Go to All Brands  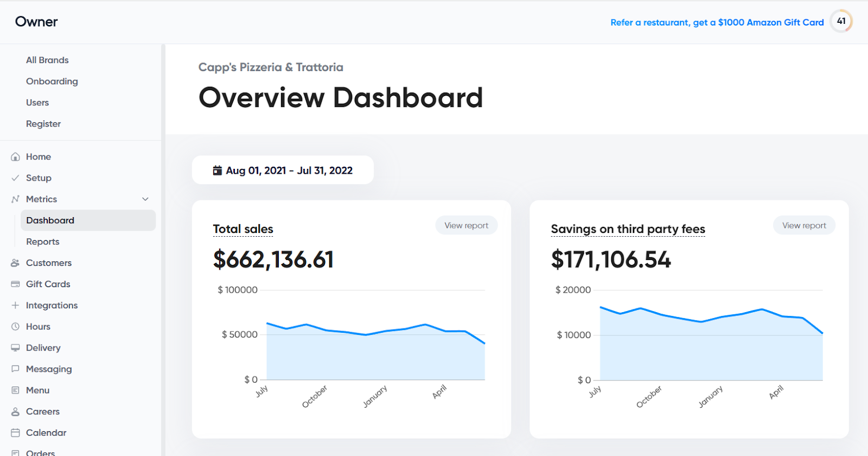47,60
